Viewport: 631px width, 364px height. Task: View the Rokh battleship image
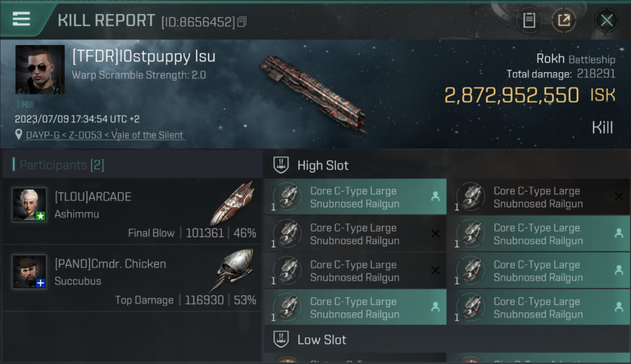pos(313,93)
